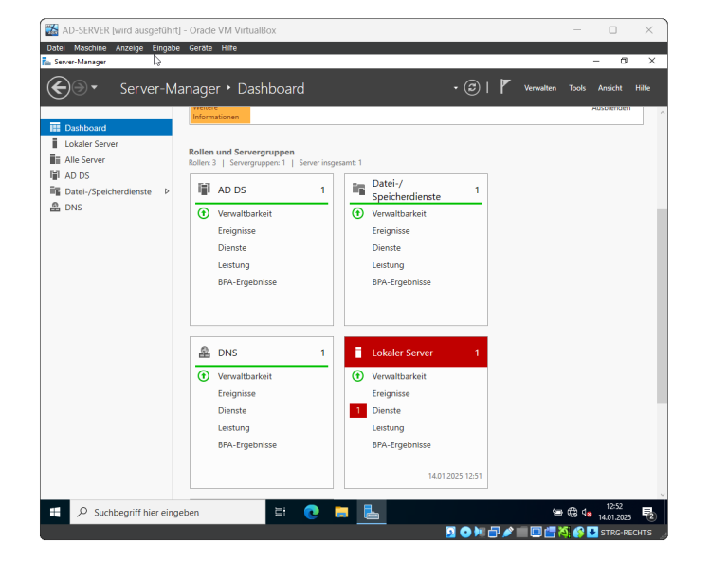This screenshot has width=728, height=561.
Task: Launch Microsoft Edge from the taskbar
Action: [311, 513]
